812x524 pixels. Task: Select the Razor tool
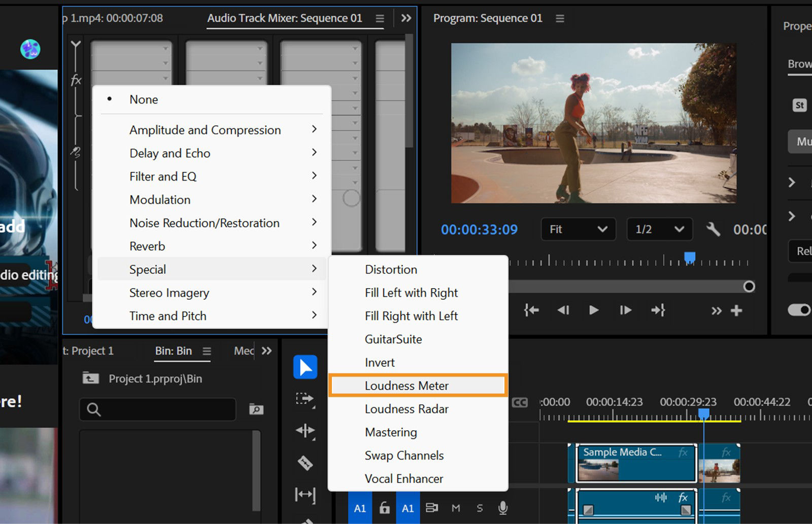[x=305, y=463]
